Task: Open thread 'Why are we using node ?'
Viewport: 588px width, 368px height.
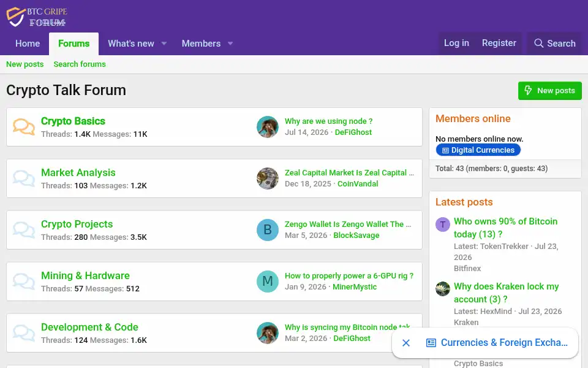Action: 328,121
